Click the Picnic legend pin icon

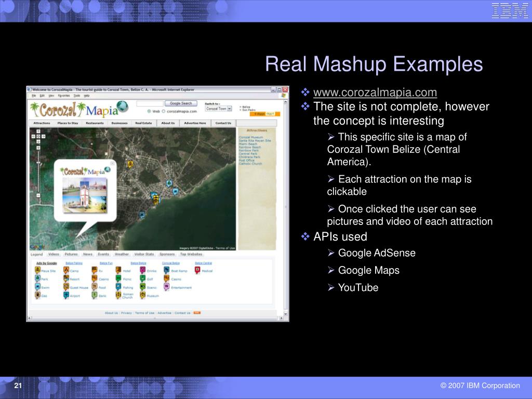point(118,278)
